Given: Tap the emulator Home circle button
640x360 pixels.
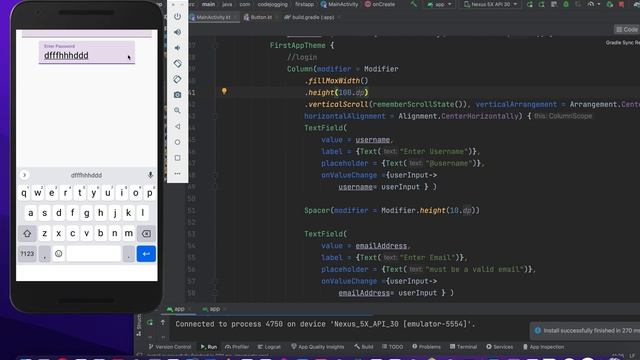Looking at the screenshot, I should coord(177,142).
